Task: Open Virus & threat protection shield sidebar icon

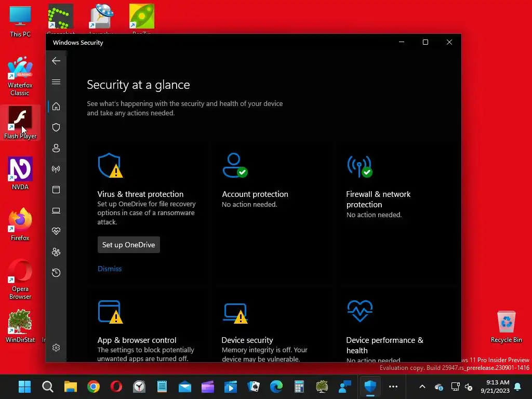Action: pos(56,127)
